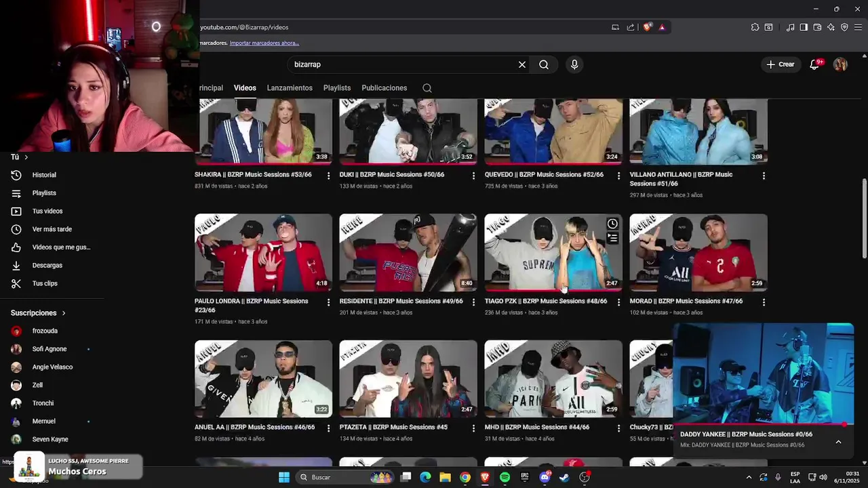The image size is (868, 488).
Task: Open Angie Velasco subscription channel
Action: click(x=52, y=367)
